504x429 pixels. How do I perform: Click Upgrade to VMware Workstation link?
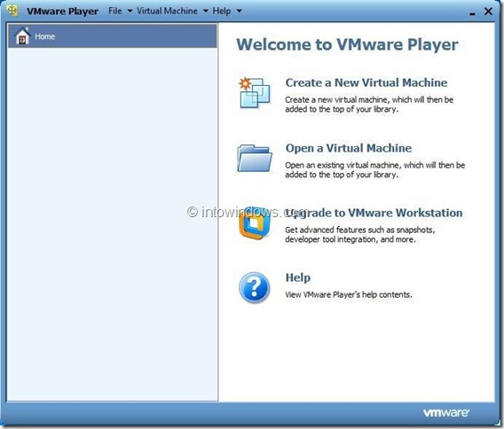(374, 213)
